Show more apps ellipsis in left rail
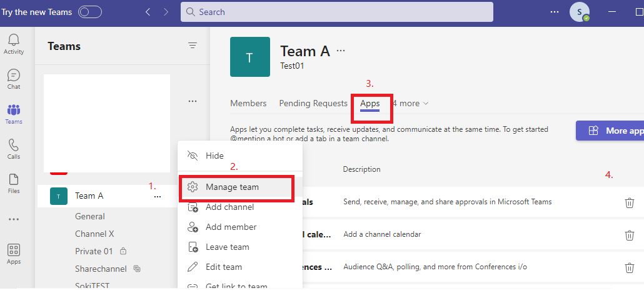The height and width of the screenshot is (293, 644). pos(14,219)
